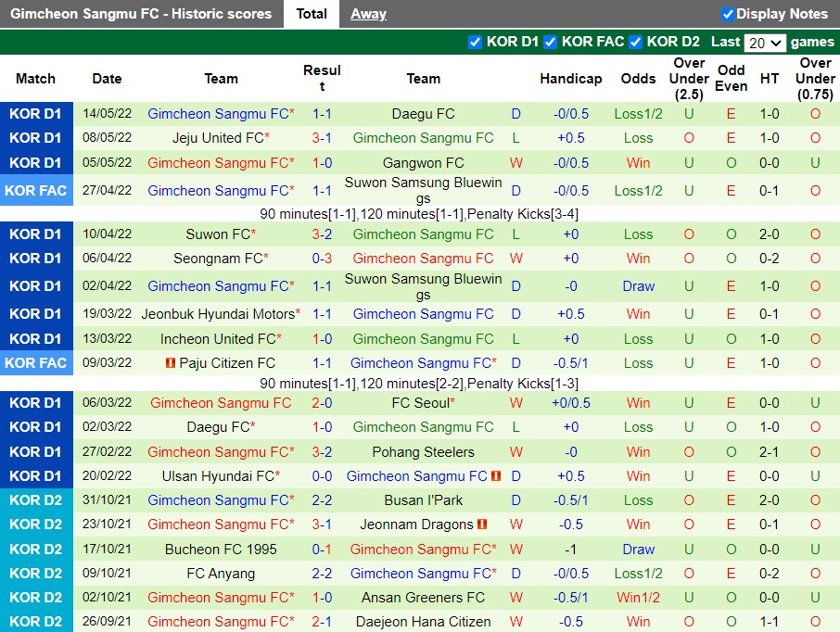Click the Result column header
Viewport: 840px width, 632px height.
tap(322, 78)
